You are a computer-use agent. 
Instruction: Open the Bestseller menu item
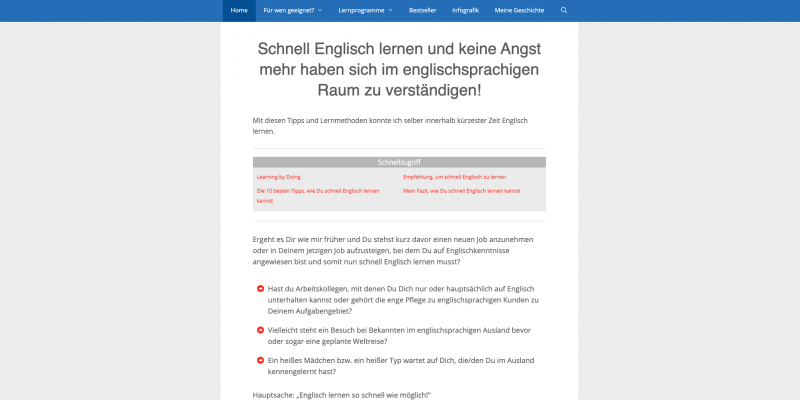(x=422, y=10)
